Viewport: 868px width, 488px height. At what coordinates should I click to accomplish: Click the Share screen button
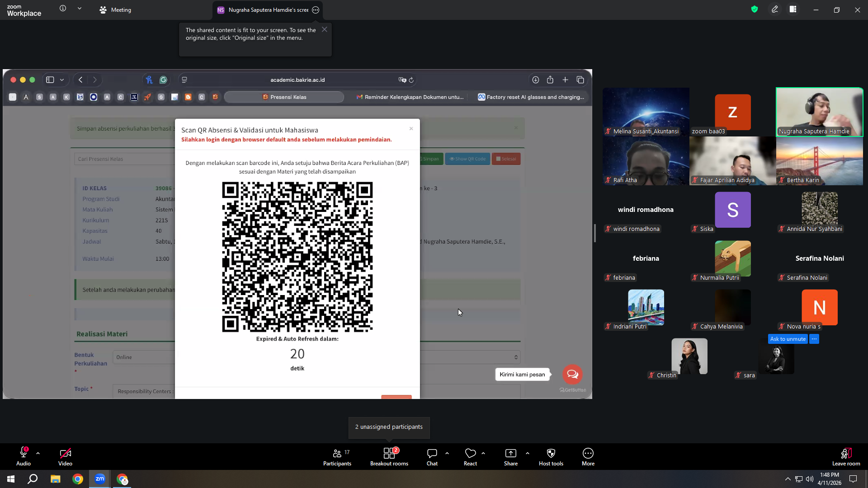[511, 456]
